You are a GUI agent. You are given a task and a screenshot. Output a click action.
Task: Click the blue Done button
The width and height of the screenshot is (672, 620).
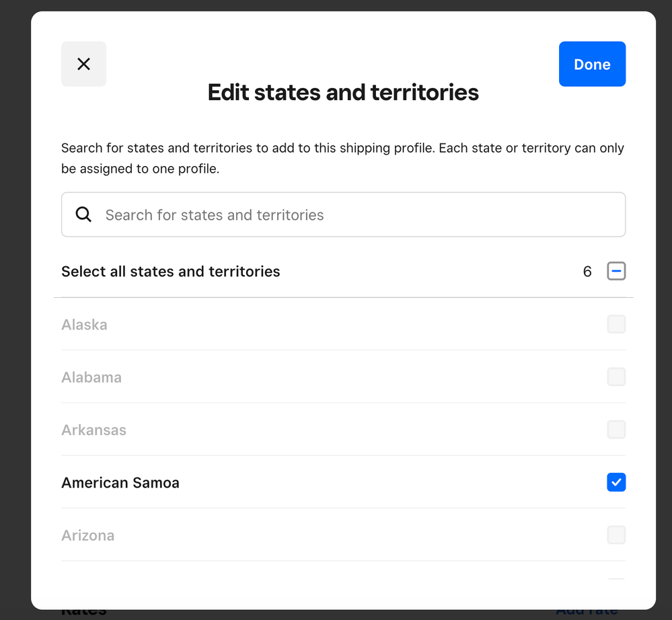[x=592, y=64]
